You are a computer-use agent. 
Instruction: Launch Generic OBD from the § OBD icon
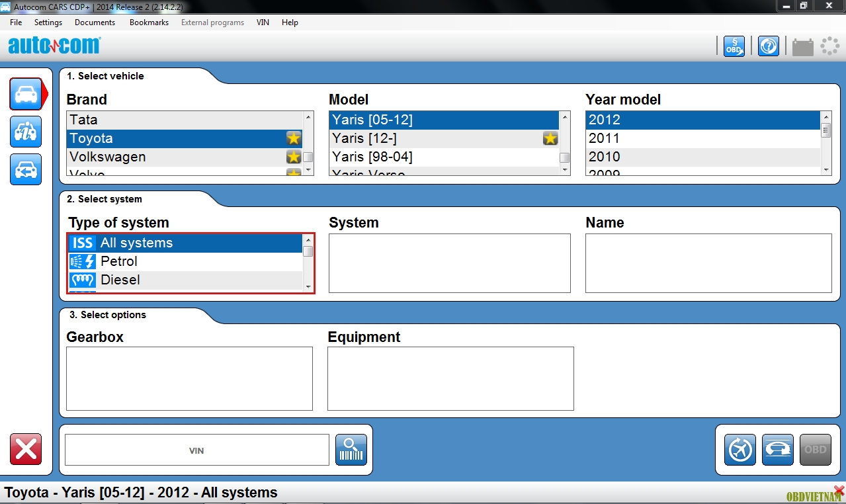[x=734, y=46]
